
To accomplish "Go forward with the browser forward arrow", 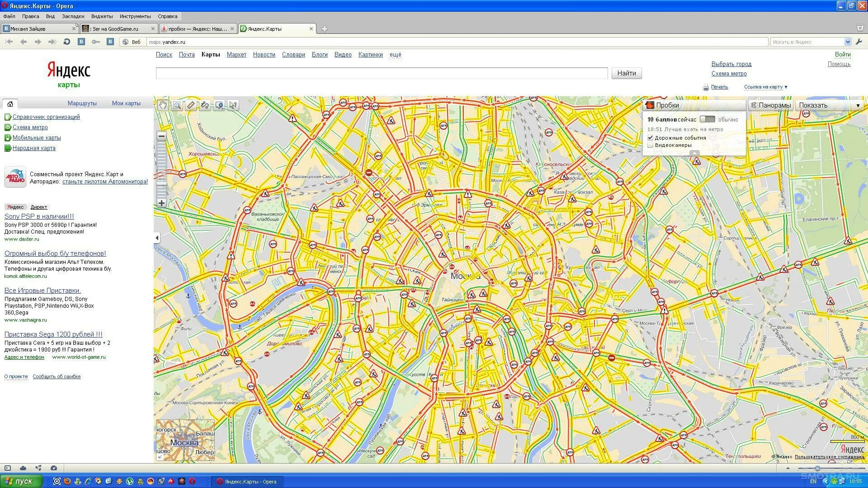I will click(38, 42).
